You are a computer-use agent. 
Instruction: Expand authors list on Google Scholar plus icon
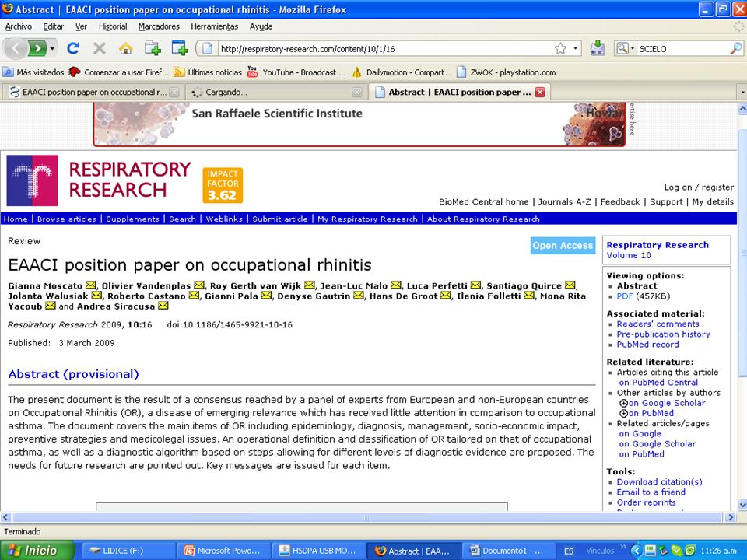click(623, 404)
